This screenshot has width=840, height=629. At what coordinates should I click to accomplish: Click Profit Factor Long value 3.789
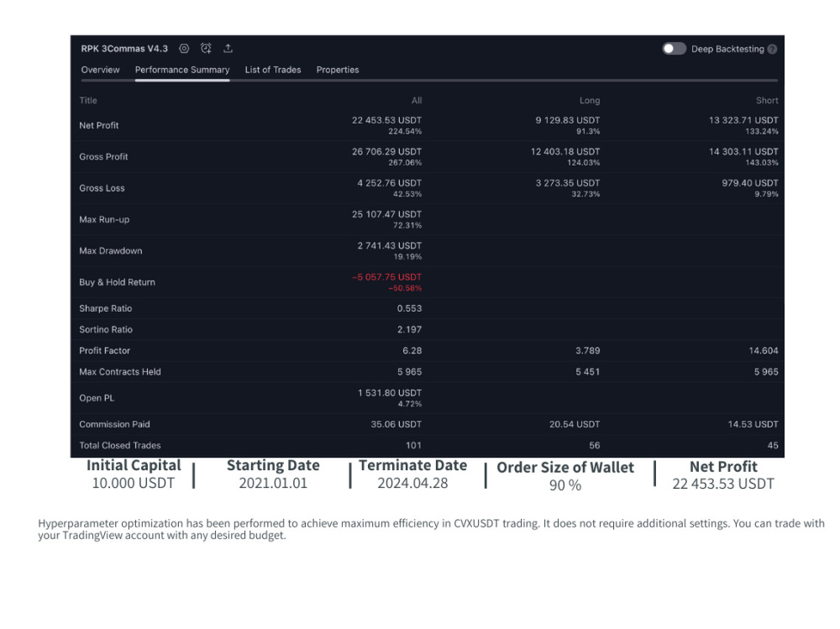coord(588,350)
